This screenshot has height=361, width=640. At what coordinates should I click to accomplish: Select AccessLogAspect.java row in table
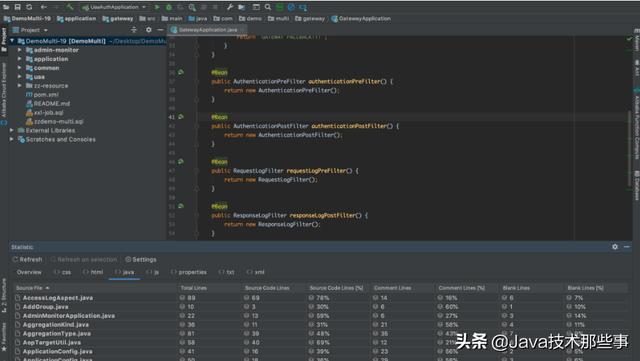click(320, 298)
